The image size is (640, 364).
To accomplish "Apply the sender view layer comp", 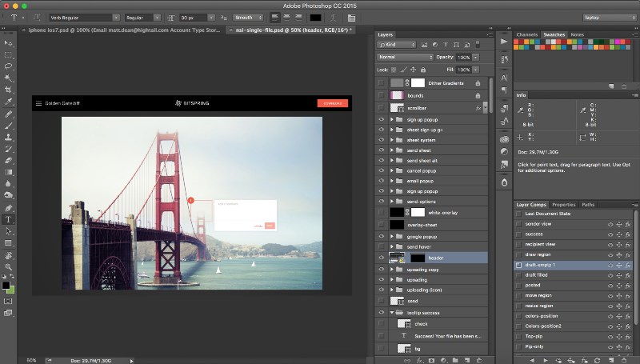I will (x=518, y=224).
